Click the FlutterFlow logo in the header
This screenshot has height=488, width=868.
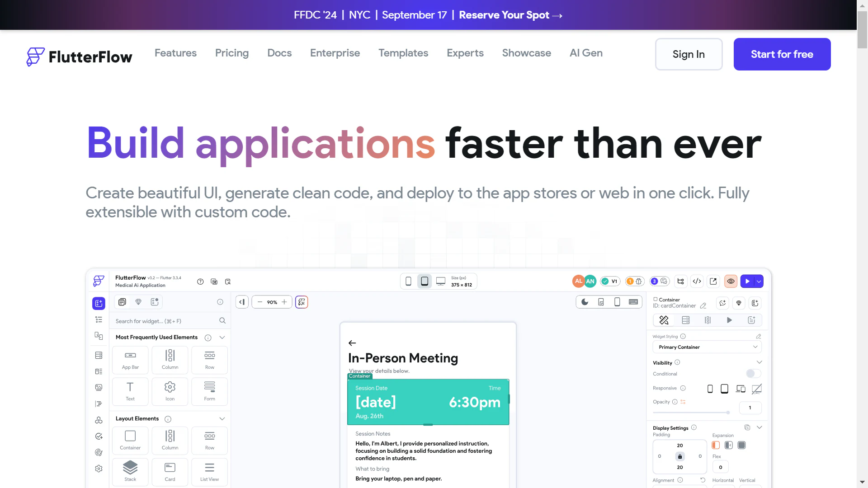(79, 56)
